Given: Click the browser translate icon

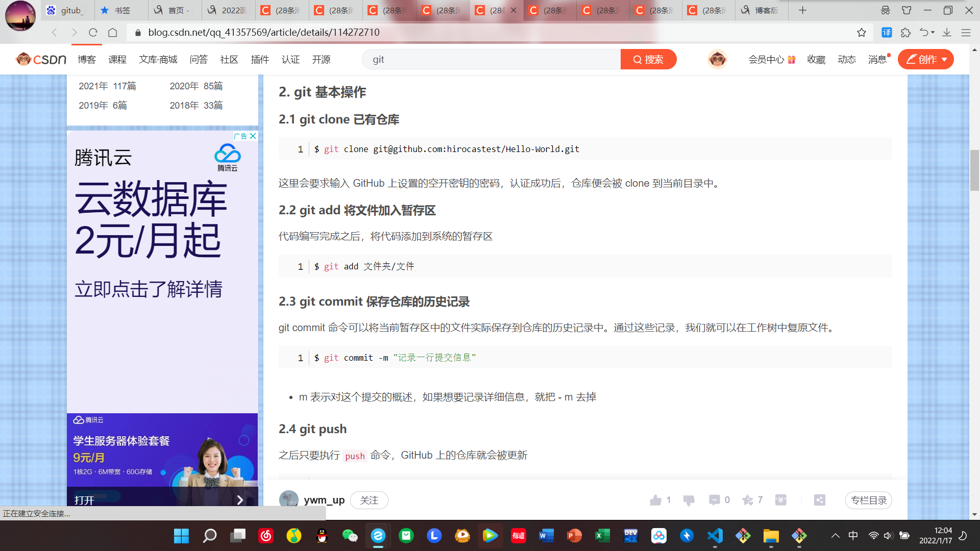Looking at the screenshot, I should 887,33.
